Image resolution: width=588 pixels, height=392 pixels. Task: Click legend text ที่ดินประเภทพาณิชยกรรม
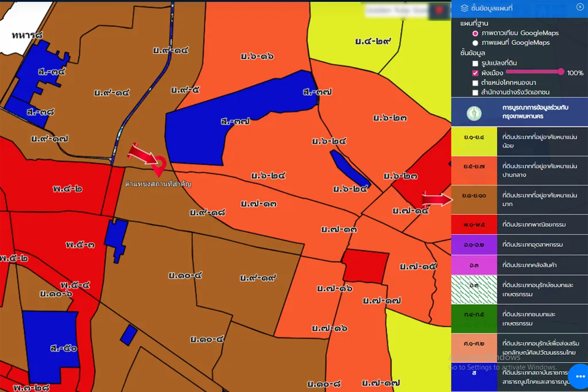pos(534,224)
